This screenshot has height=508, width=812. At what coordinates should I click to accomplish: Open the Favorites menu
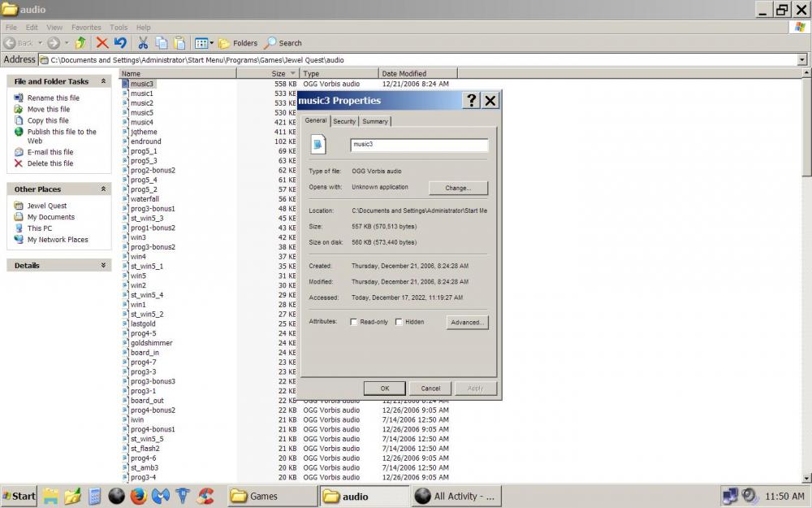86,27
